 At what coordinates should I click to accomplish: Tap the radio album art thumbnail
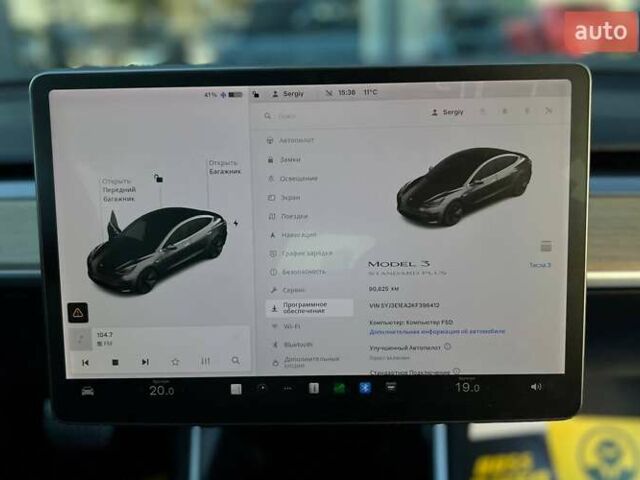pyautogui.click(x=80, y=339)
